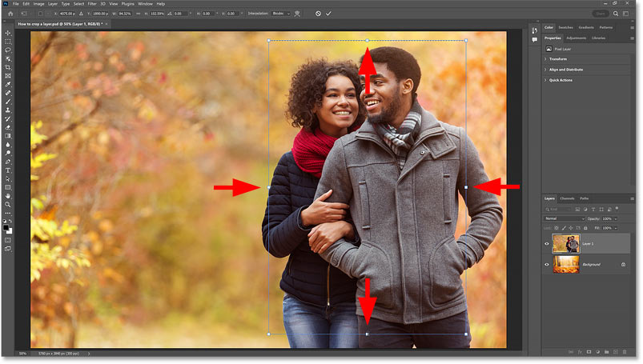Screen dimensions: 643x364
Task: Select the Frame tool
Action: coord(8,76)
